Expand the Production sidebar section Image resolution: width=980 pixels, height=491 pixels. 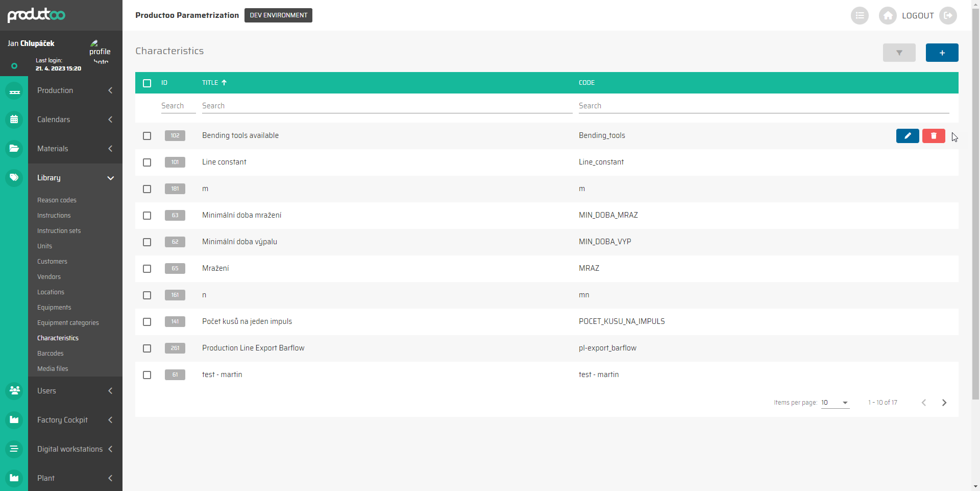[75, 90]
